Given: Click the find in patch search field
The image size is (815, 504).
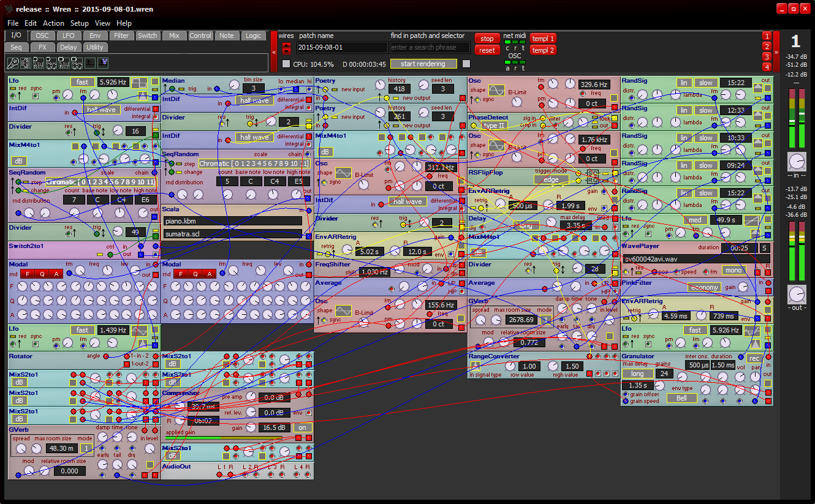Looking at the screenshot, I should pos(430,47).
